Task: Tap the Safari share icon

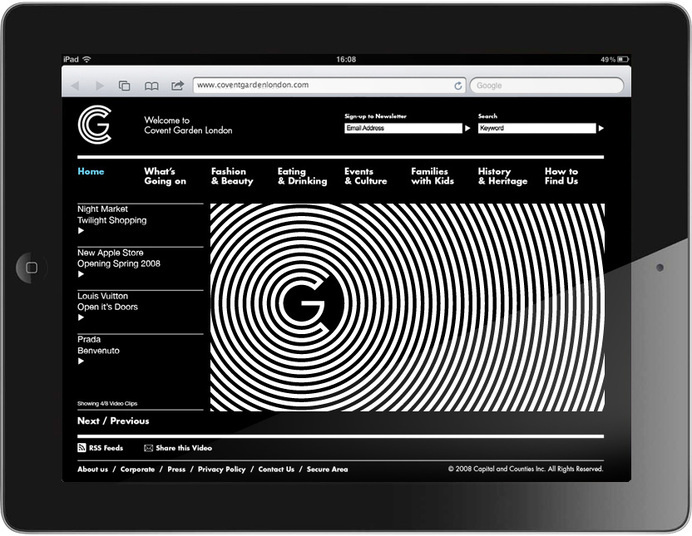Action: [x=177, y=86]
